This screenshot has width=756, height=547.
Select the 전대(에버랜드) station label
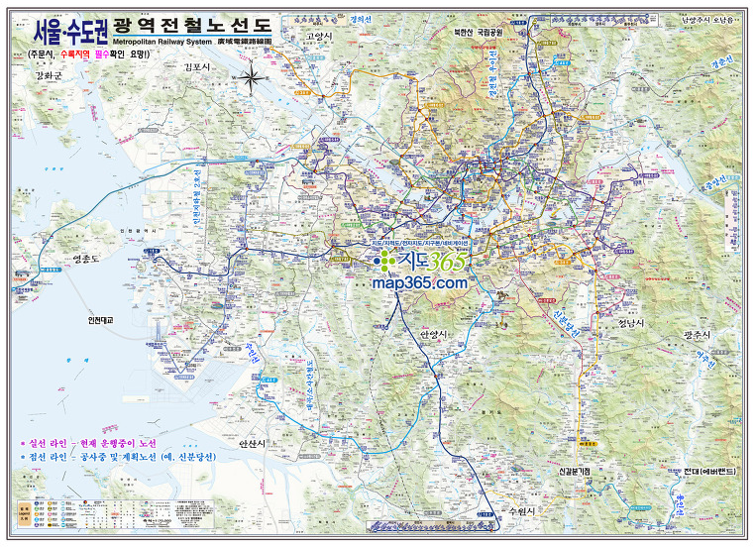tap(701, 471)
